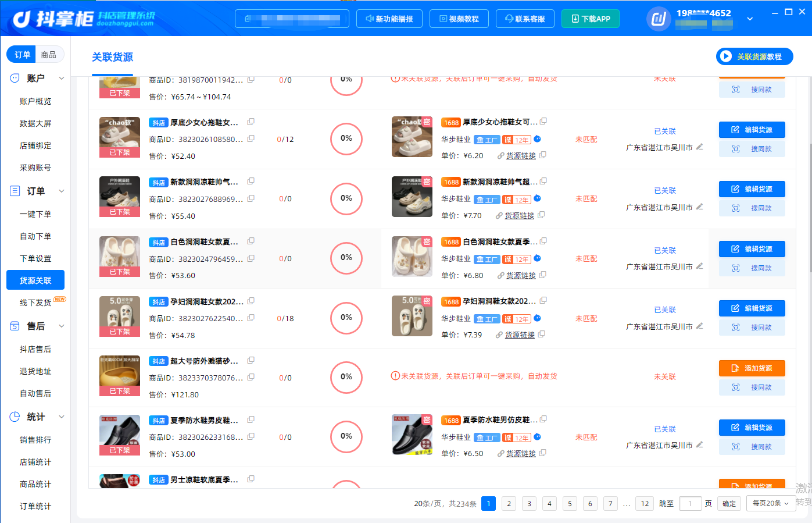This screenshot has width=812, height=523.
Task: Expand the account dropdown arrow in header
Action: pos(750,19)
